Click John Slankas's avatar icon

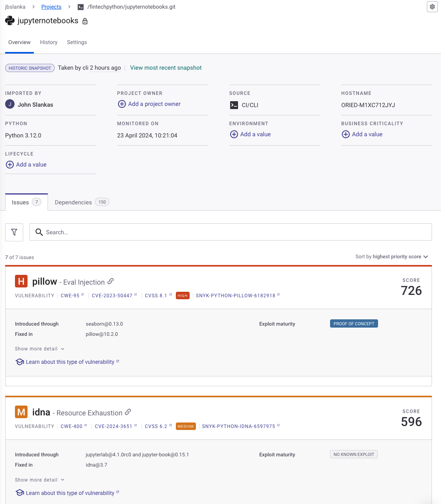tap(9, 104)
